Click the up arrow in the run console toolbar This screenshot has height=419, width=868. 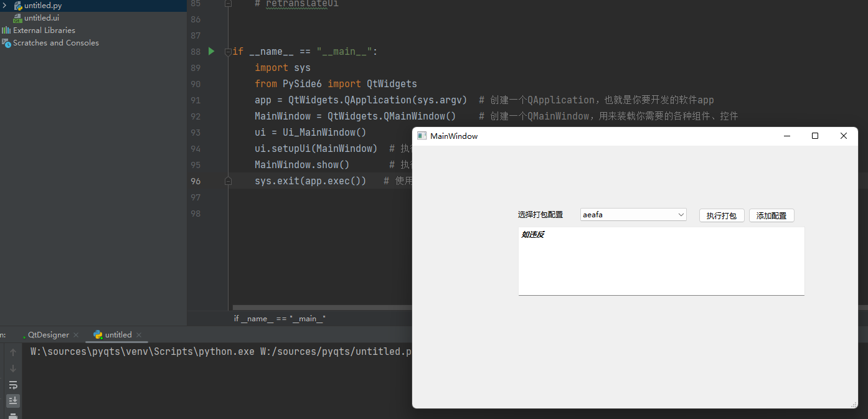[x=13, y=352]
